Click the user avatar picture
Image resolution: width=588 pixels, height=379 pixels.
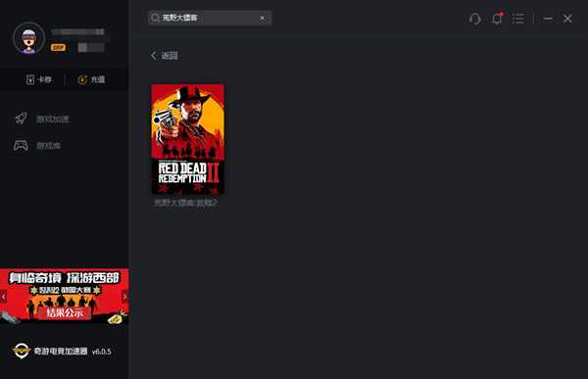pos(28,39)
